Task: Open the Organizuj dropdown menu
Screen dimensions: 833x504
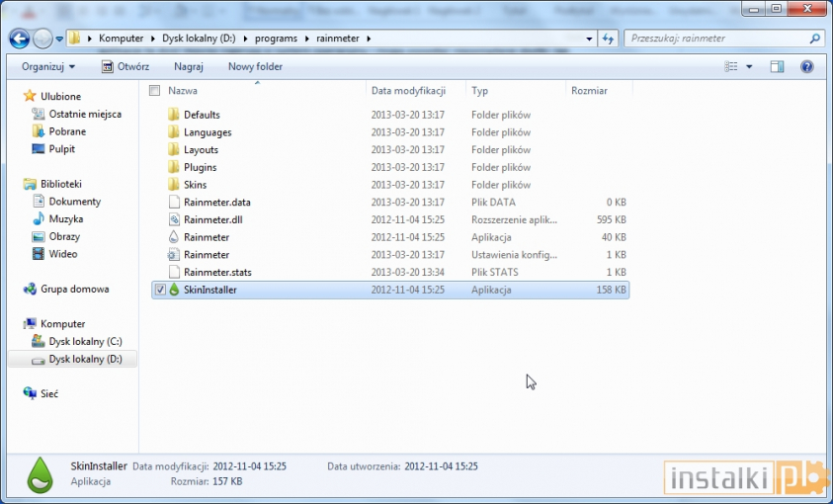Action: [48, 66]
